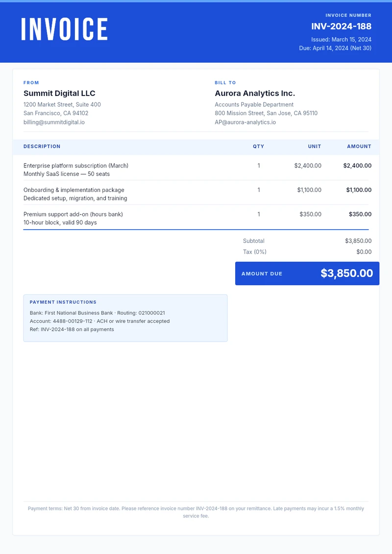Click quantity 1 for Onboarding package
Viewport: 392px width, 554px height.
click(x=259, y=190)
